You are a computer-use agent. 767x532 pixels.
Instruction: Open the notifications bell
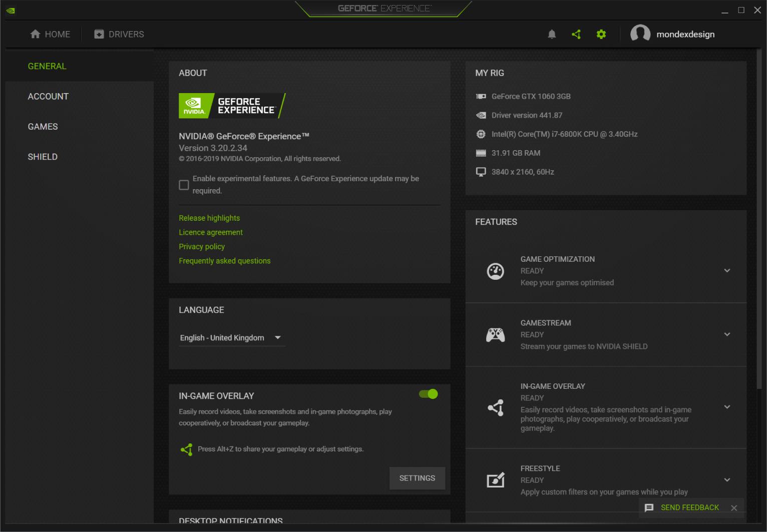552,35
